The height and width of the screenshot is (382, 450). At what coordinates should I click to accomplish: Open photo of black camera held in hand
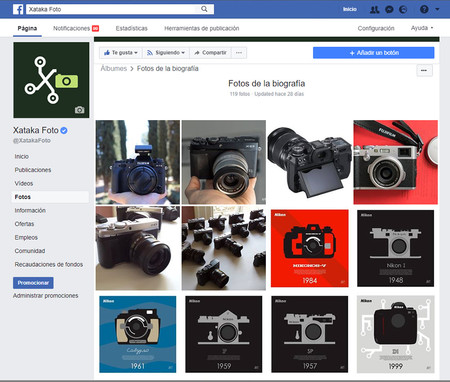tap(224, 162)
